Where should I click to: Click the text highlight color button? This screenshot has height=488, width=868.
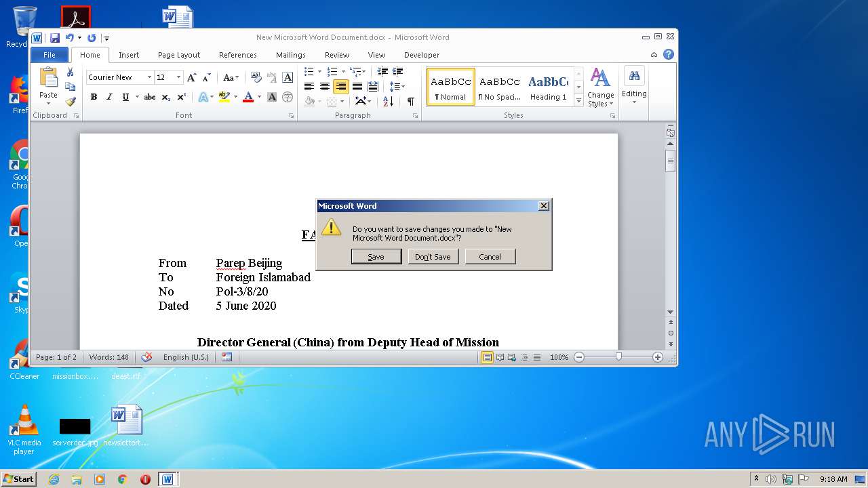coord(224,97)
